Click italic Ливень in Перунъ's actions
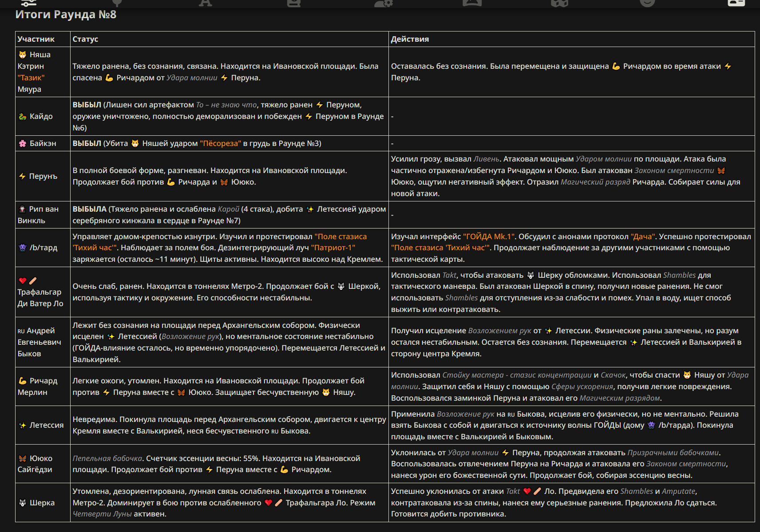 tap(486, 159)
